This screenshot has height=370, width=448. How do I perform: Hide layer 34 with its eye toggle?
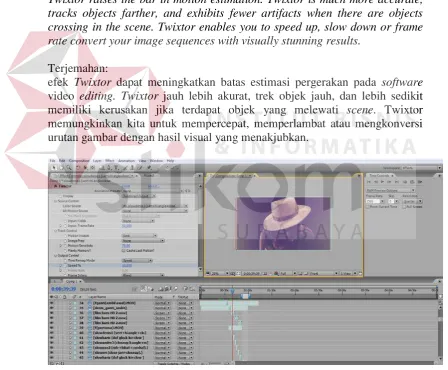tap(52, 303)
